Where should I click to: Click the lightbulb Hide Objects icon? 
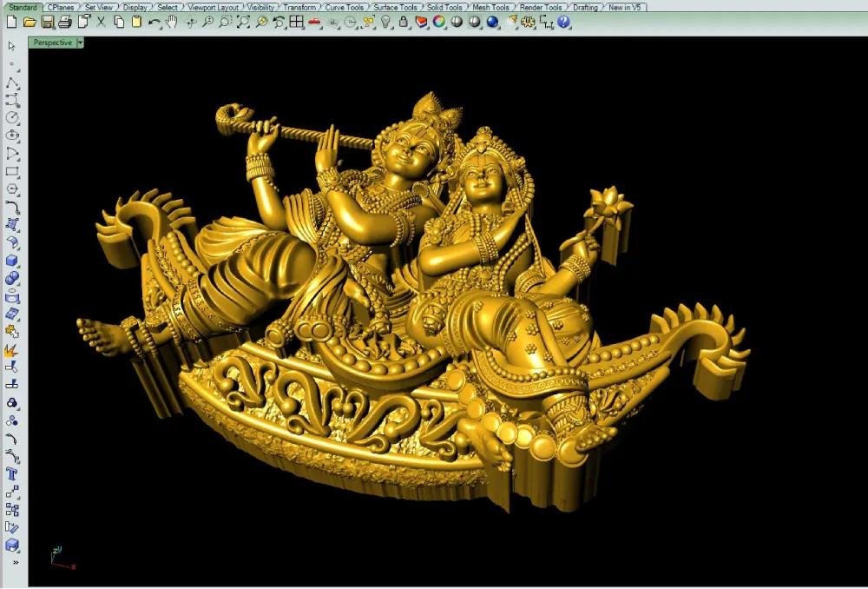click(386, 23)
